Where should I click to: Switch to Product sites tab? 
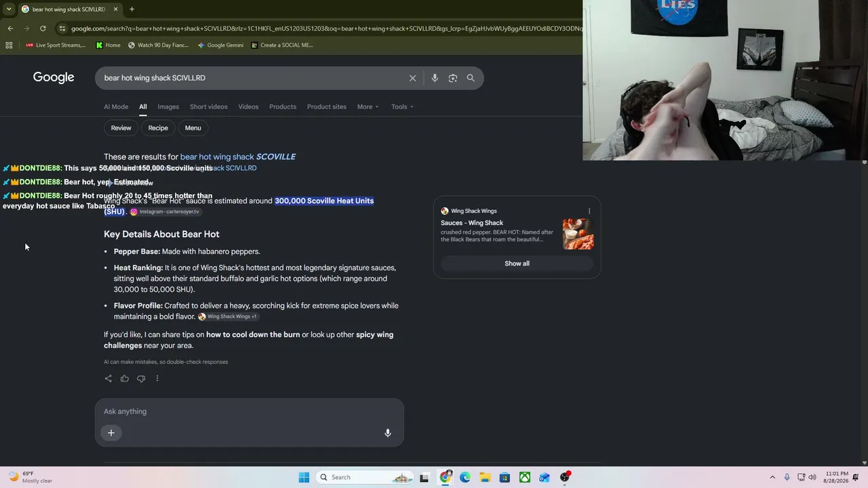(x=327, y=106)
